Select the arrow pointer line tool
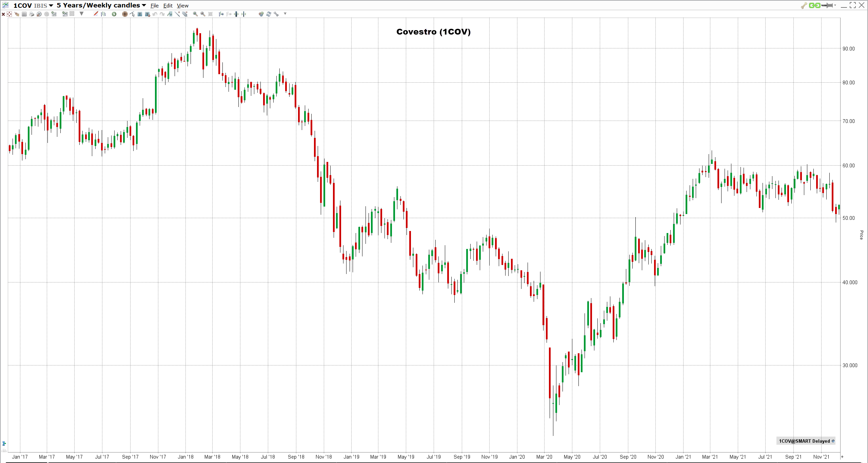Viewport: 868px width, 463px height. coord(132,14)
